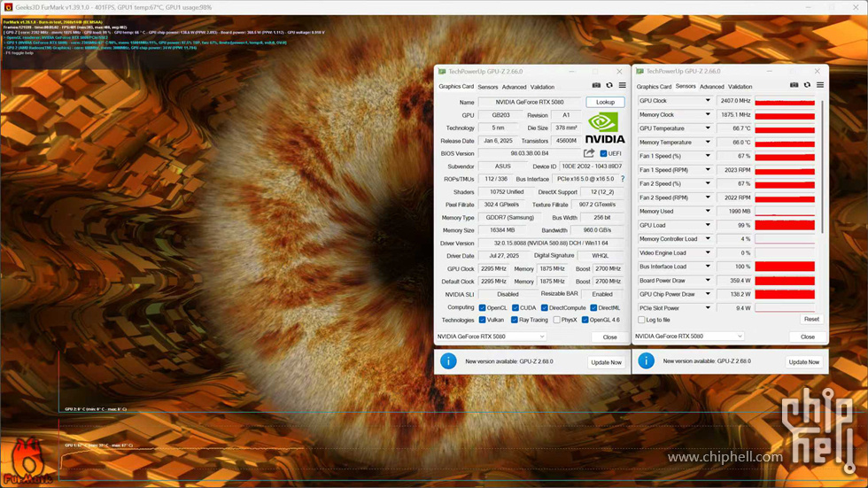Click NVIDIA logo in Graphics Card tab
This screenshot has height=488, width=868.
(604, 128)
